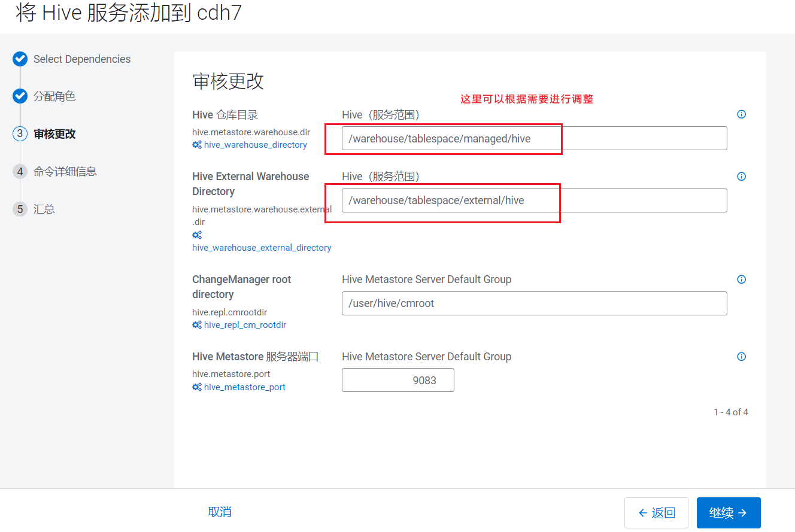Screen dimensions: 795x532
Task: Click the 'Hive 仓库目录' label
Action: pos(225,115)
